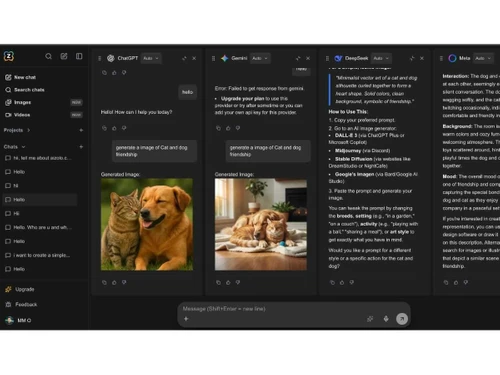This screenshot has height=375, width=500.
Task: Click the DeepSeek panel drag handle
Action: pos(327,58)
